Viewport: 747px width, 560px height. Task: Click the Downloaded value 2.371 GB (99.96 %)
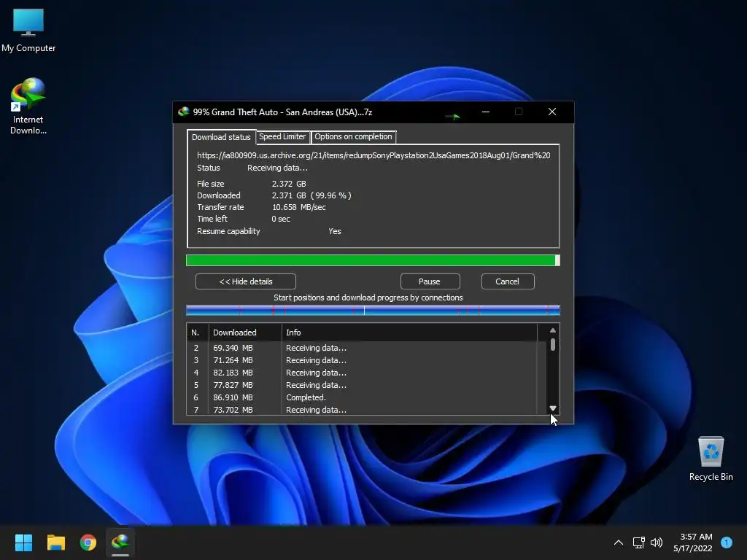[x=311, y=195]
